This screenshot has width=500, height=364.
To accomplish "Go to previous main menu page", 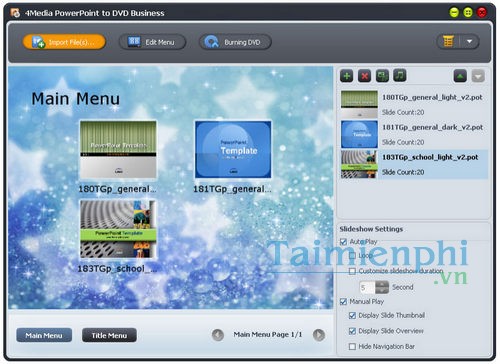I will click(218, 335).
